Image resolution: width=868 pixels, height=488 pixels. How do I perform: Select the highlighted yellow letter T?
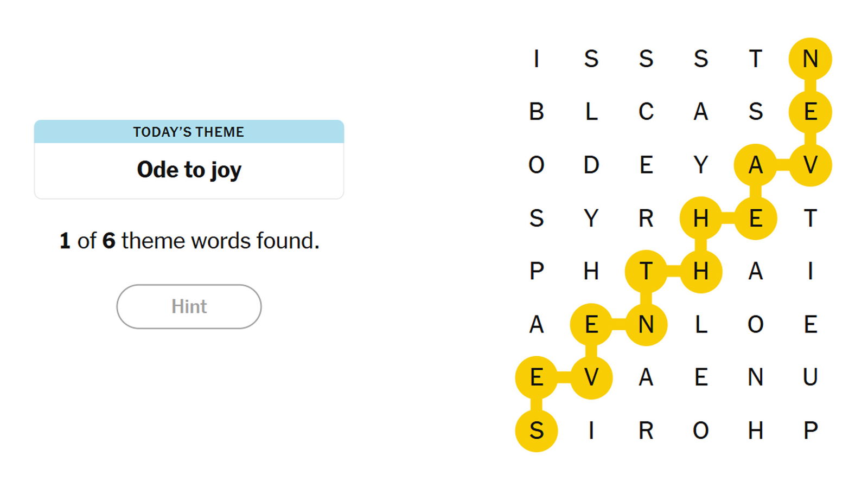pos(646,271)
